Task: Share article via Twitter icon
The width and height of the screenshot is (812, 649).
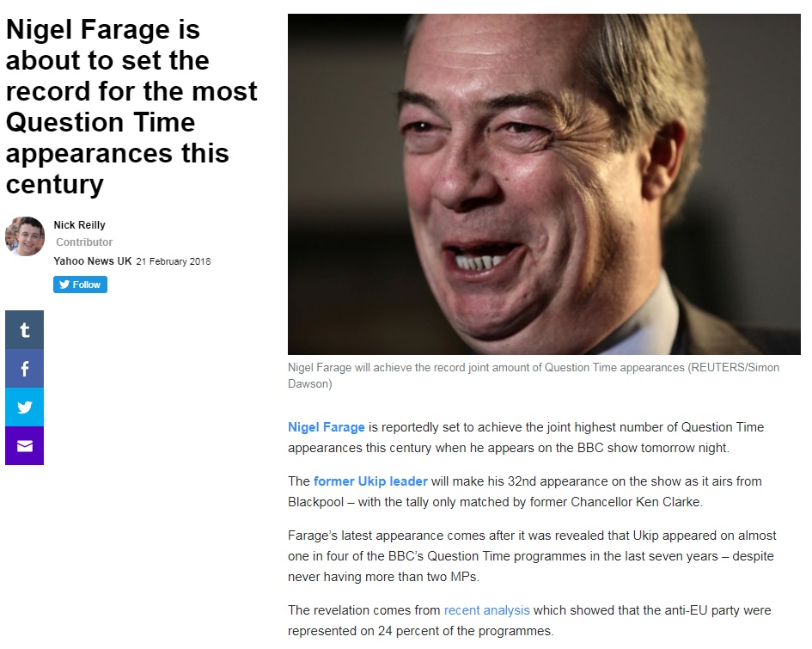Action: pos(24,407)
